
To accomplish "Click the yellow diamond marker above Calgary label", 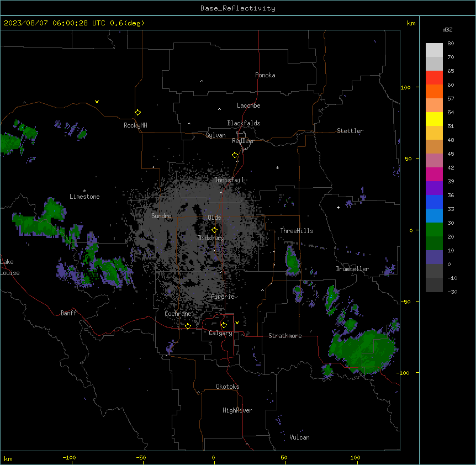I will tap(224, 325).
